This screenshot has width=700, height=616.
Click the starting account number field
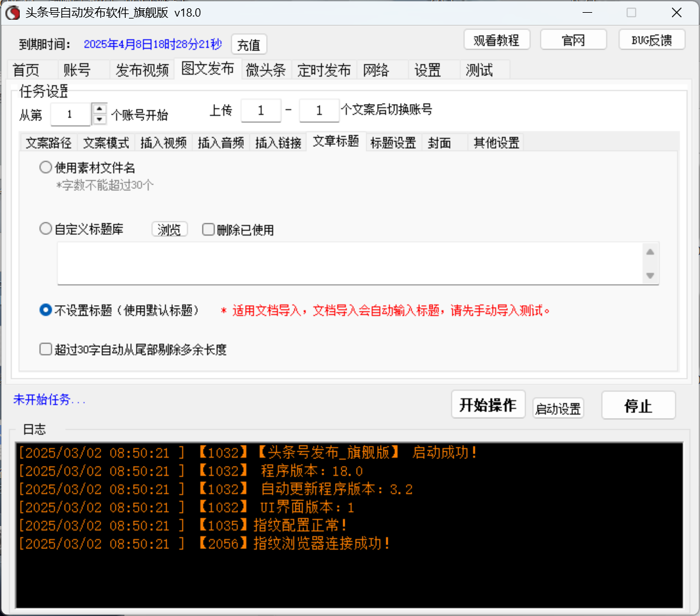pyautogui.click(x=71, y=114)
